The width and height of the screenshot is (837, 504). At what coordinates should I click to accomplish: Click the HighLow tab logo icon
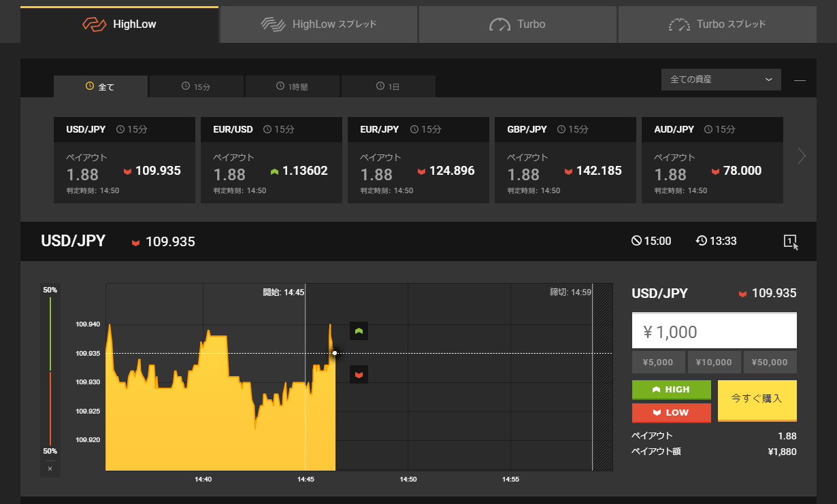pyautogui.click(x=95, y=24)
